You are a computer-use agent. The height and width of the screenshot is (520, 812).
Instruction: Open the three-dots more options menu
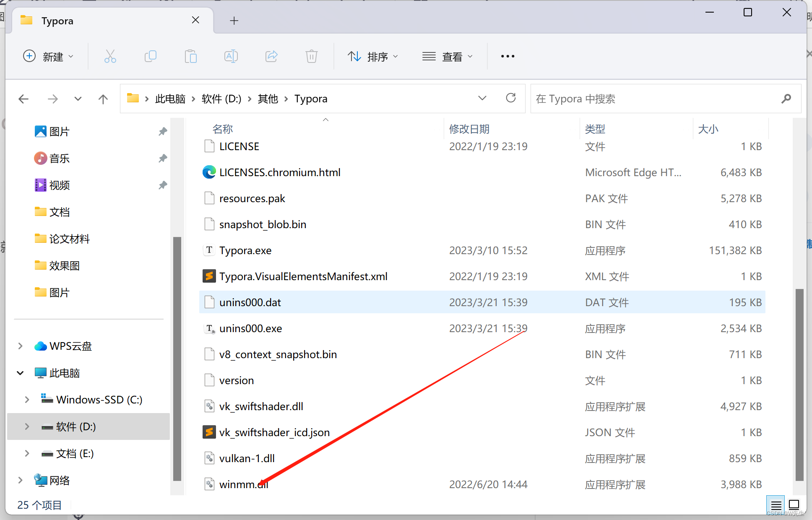point(507,56)
